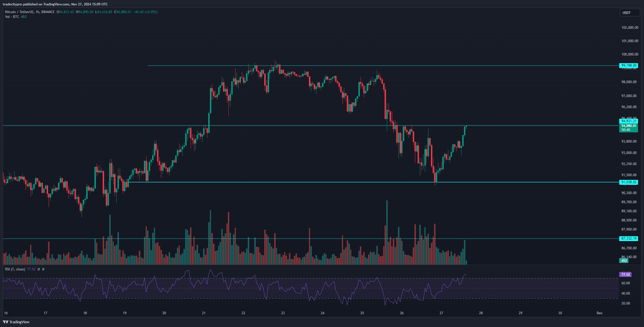Click the TradingView logo at bottom left

tap(16, 322)
